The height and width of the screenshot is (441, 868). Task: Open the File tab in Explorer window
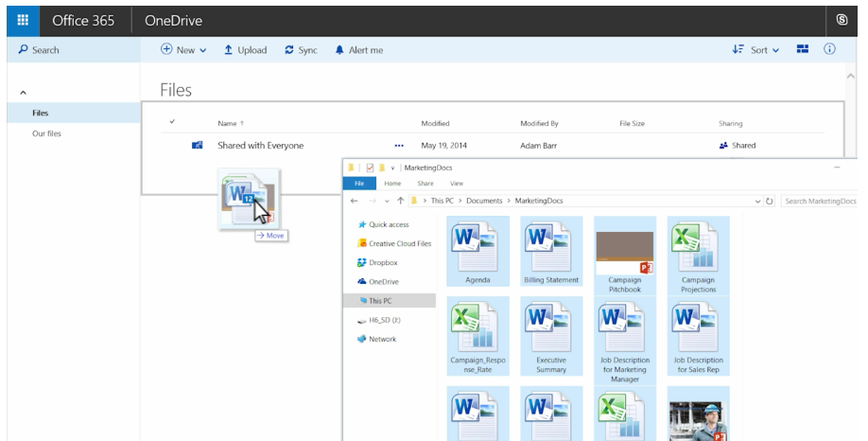(359, 184)
